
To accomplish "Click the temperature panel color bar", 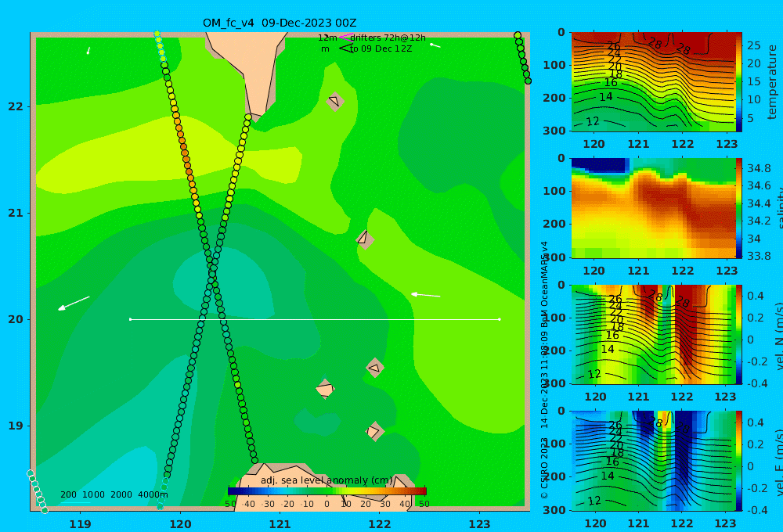I will click(x=738, y=81).
